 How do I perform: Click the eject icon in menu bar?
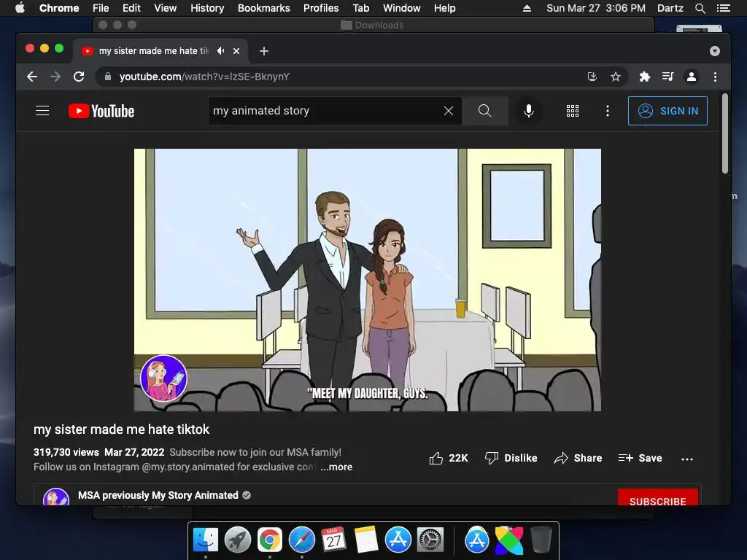click(x=527, y=8)
